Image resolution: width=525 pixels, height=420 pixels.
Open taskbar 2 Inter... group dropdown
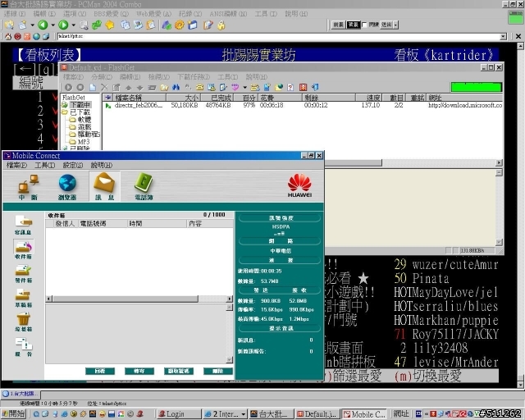coord(244,414)
